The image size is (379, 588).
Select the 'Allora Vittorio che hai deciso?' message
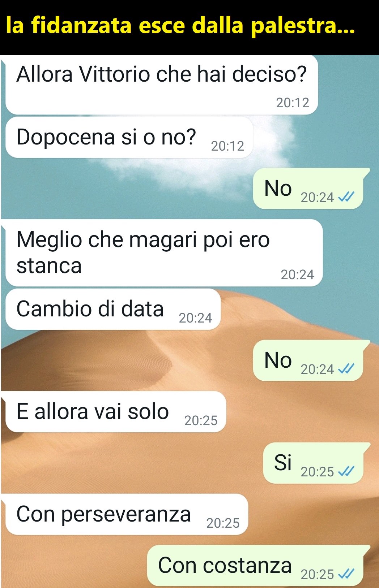(x=161, y=85)
